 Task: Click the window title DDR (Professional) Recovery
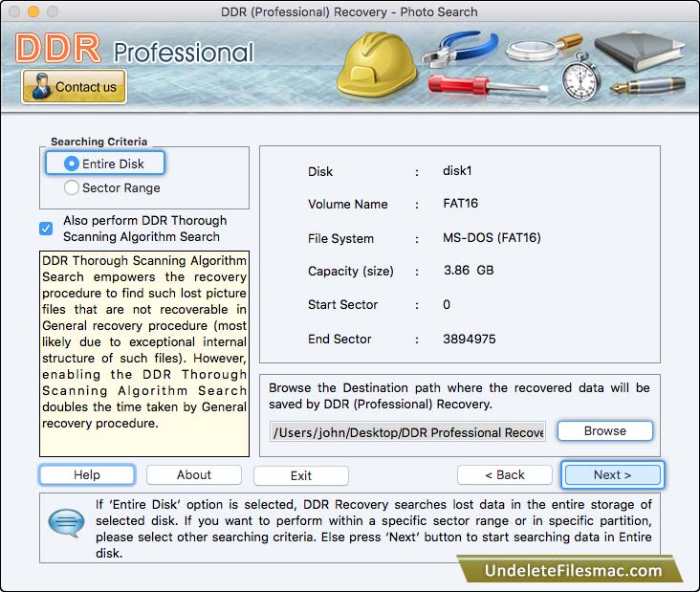point(349,12)
